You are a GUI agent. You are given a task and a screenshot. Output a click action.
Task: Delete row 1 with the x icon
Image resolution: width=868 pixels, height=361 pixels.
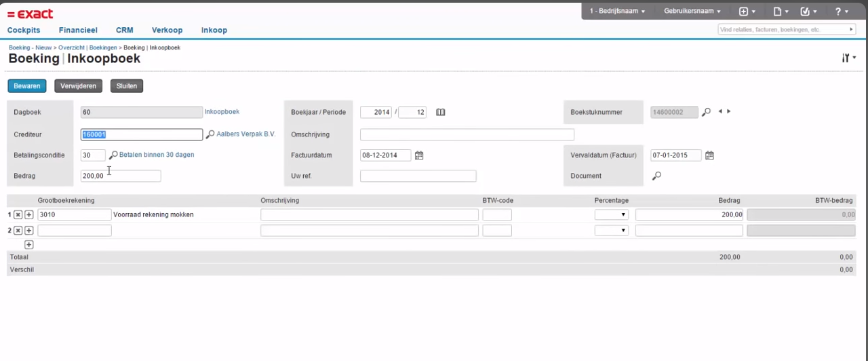tap(18, 214)
